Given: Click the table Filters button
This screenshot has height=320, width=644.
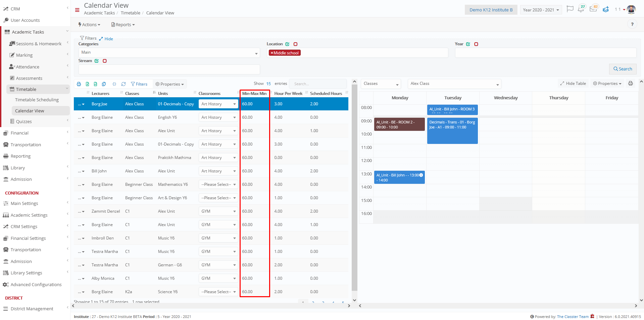Looking at the screenshot, I should [x=139, y=84].
